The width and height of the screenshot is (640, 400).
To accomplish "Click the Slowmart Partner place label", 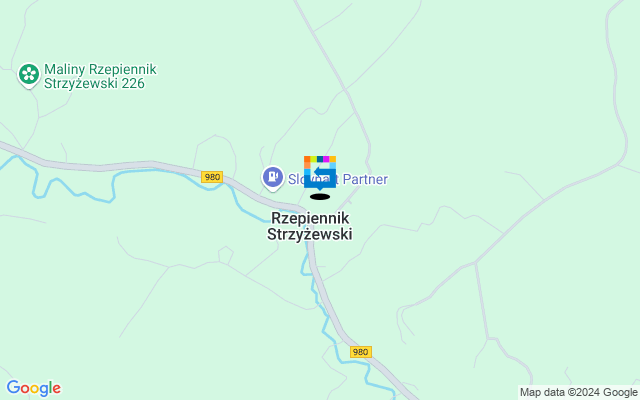I will [338, 179].
